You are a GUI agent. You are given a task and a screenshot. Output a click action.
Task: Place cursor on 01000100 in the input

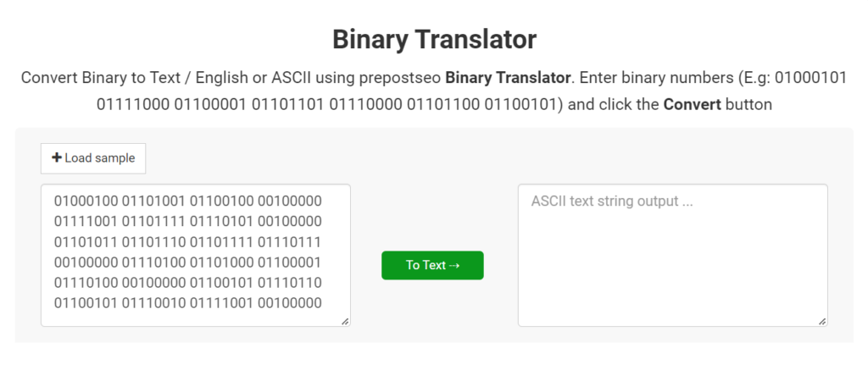click(85, 202)
